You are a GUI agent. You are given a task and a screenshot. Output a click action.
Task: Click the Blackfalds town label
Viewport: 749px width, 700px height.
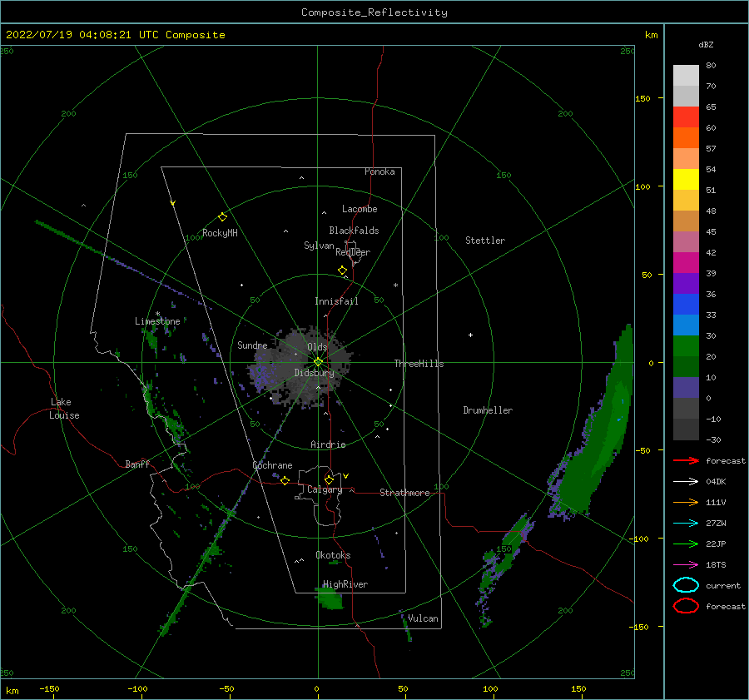point(354,231)
